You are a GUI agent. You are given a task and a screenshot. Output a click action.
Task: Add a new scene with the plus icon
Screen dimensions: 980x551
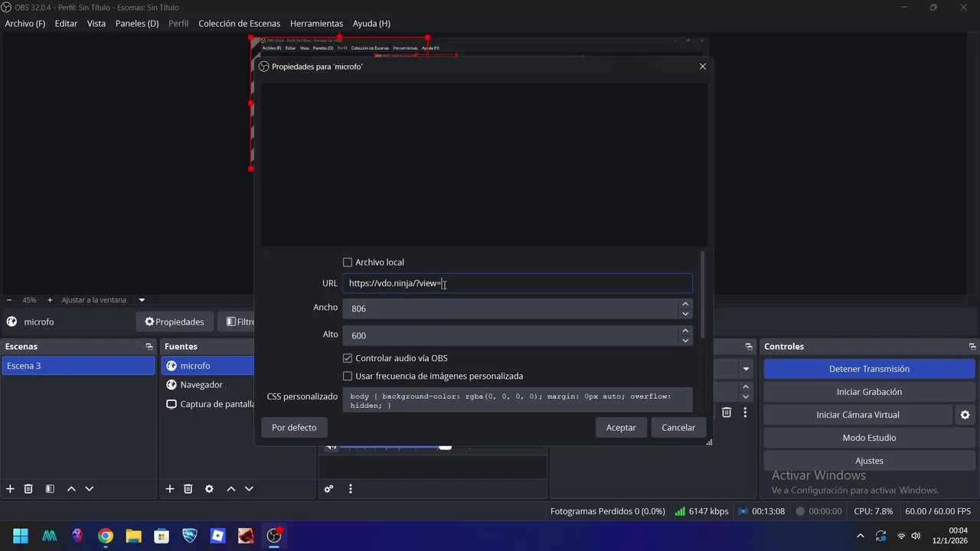click(x=10, y=489)
